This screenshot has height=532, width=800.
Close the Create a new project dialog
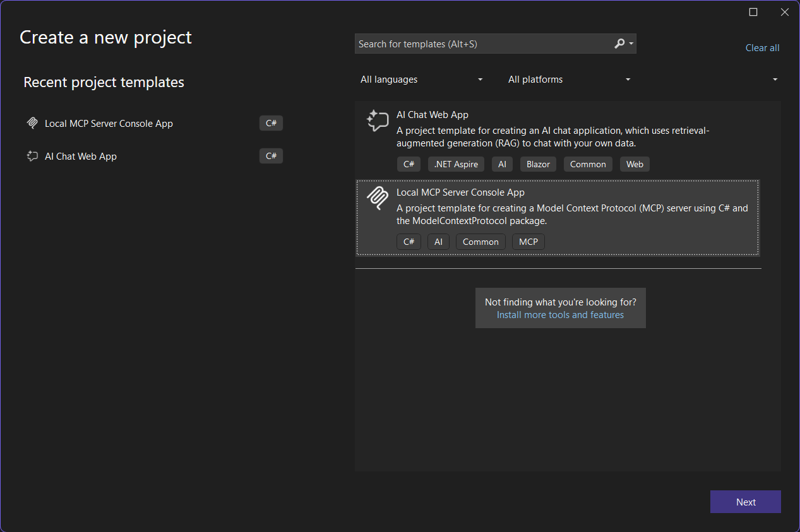[785, 12]
